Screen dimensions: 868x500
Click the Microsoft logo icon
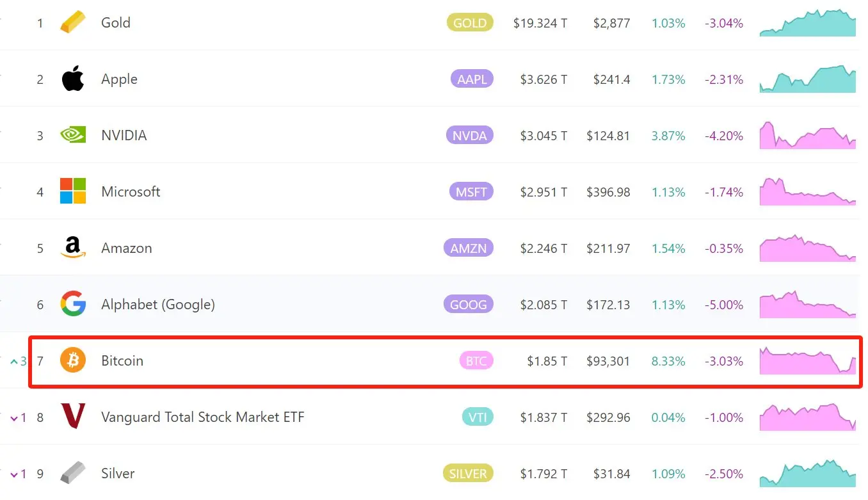tap(72, 191)
